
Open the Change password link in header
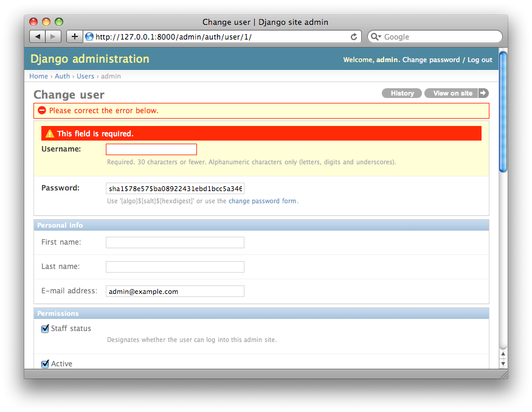click(431, 60)
